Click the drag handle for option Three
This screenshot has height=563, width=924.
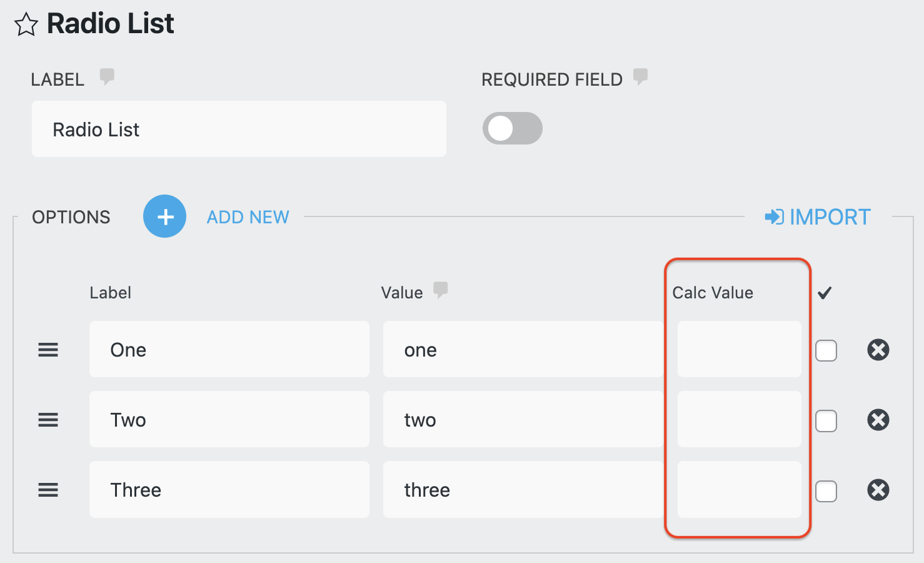48,490
